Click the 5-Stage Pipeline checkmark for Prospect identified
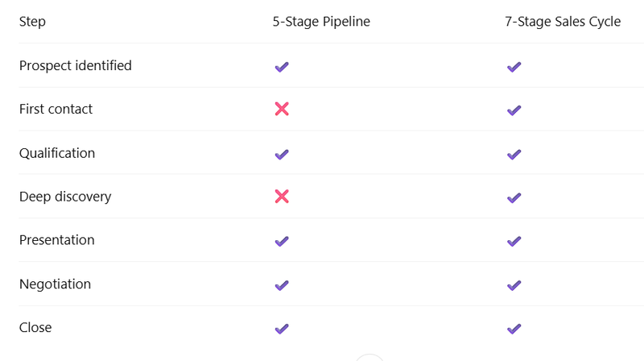Viewport: 644px width, 361px height. (281, 67)
